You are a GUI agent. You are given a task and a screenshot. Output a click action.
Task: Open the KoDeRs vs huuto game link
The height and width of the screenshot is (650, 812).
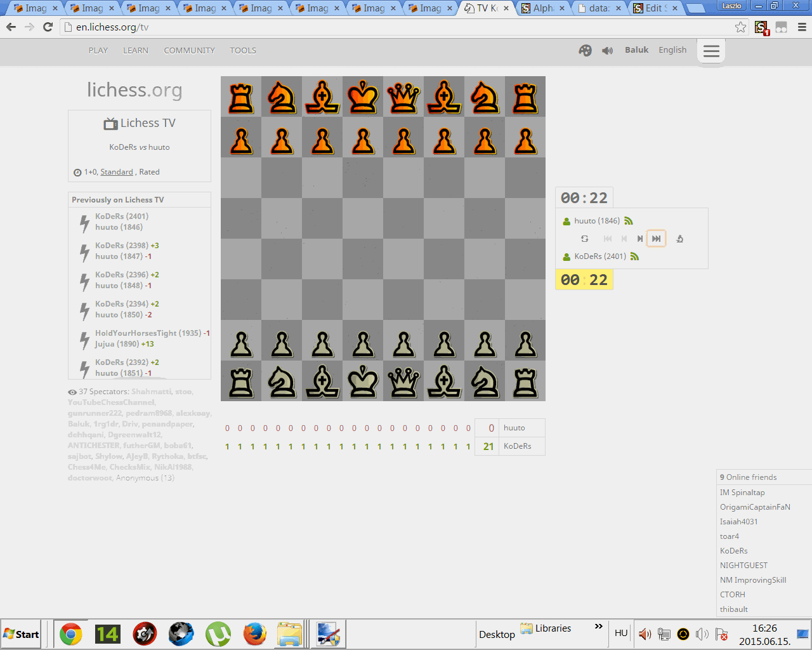140,147
